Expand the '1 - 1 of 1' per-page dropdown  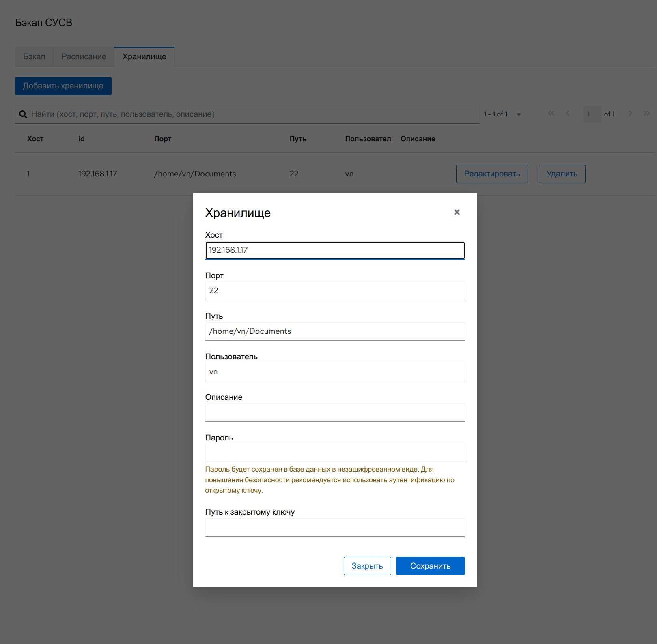519,114
